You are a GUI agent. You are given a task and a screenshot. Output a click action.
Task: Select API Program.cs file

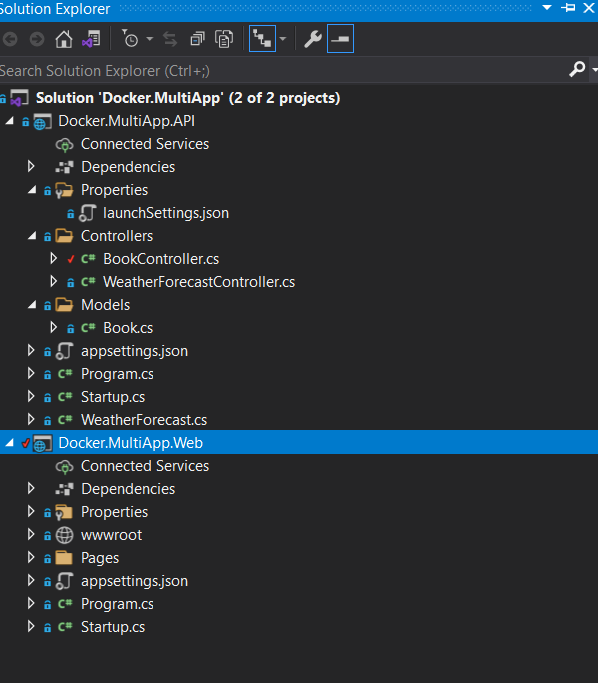pos(117,374)
